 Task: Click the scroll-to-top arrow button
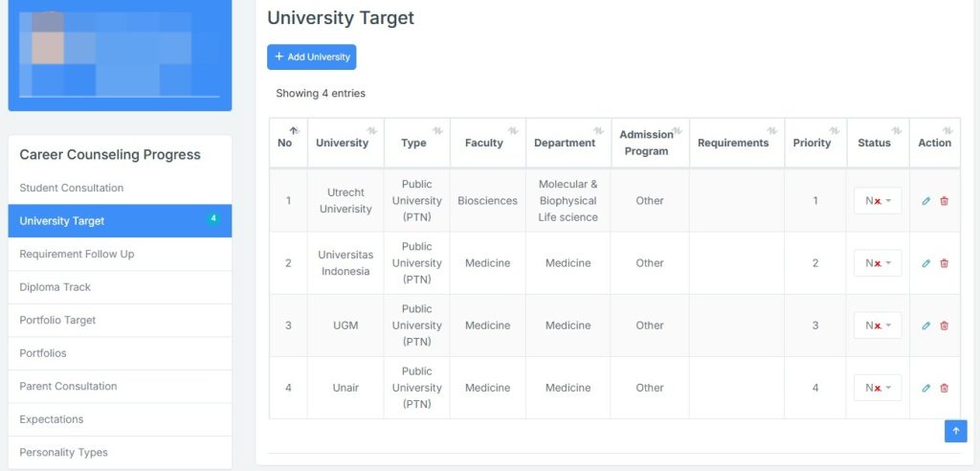[x=956, y=431]
